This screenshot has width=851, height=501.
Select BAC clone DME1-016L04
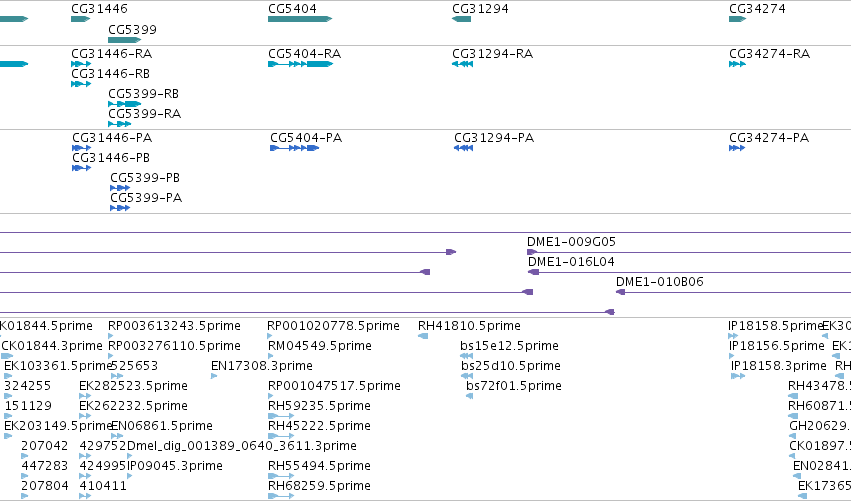571,262
